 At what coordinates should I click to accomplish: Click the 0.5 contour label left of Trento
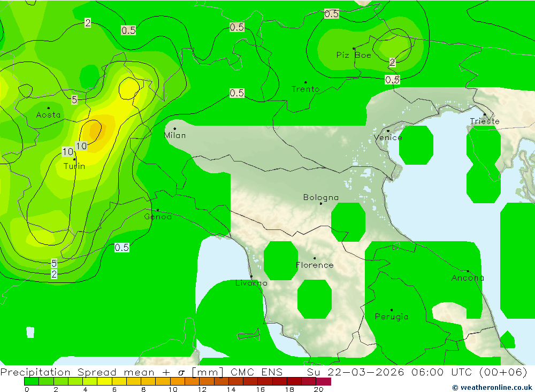pos(237,93)
